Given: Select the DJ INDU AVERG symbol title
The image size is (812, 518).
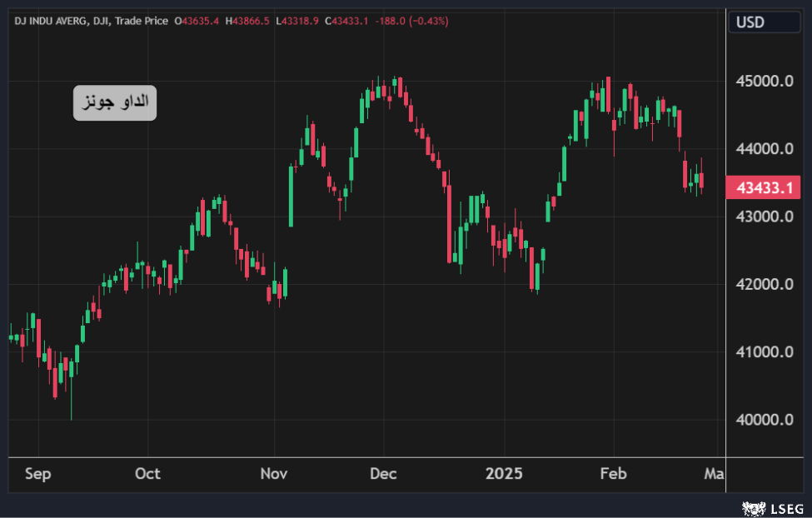Looking at the screenshot, I should pos(49,20).
